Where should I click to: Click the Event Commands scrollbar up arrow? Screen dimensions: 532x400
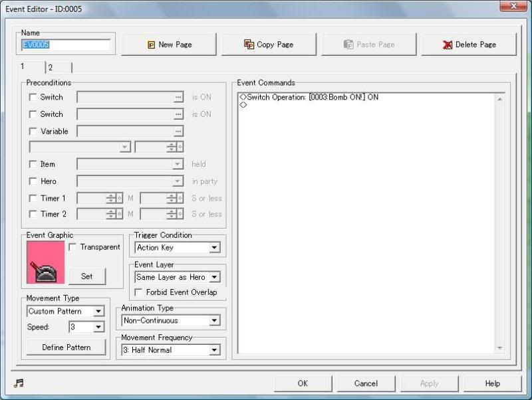[x=499, y=99]
